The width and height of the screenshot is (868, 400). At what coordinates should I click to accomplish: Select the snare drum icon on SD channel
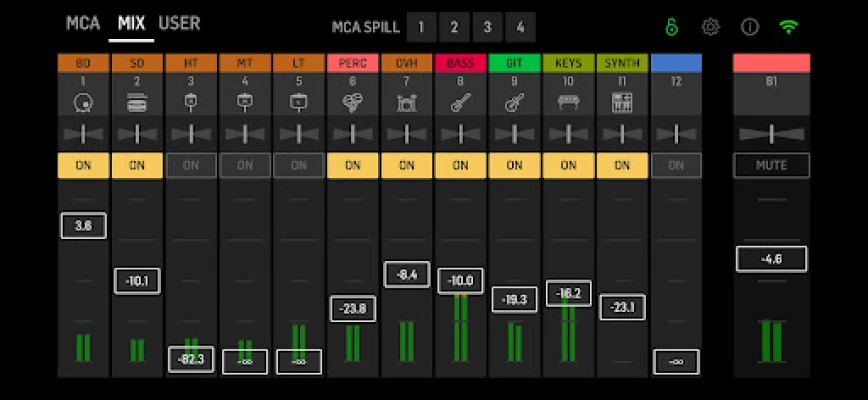click(137, 101)
